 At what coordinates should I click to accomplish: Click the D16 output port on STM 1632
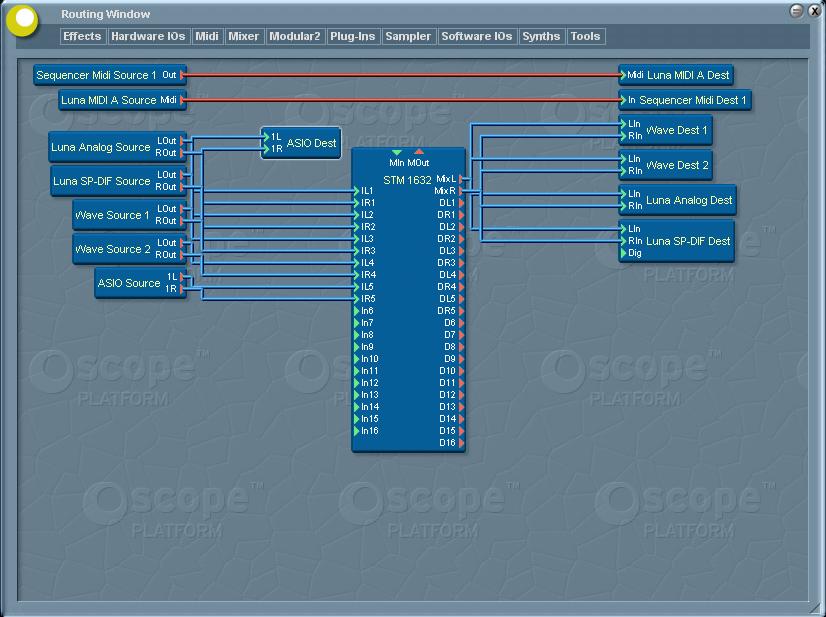click(461, 443)
